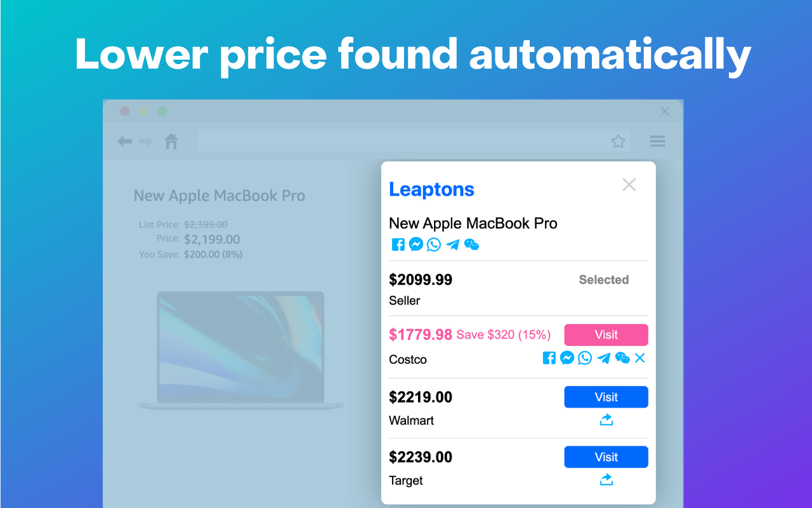Share the Costco deal via WhatsApp
The image size is (812, 508).
tap(584, 358)
